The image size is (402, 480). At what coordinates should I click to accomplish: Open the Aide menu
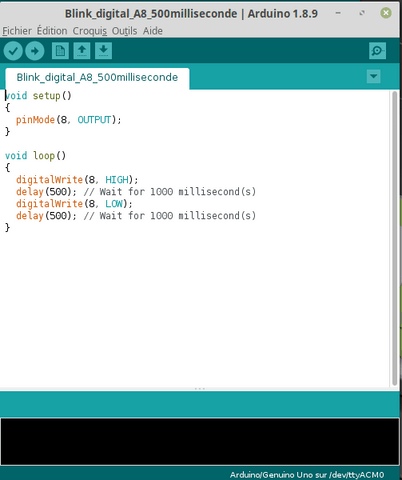(153, 31)
